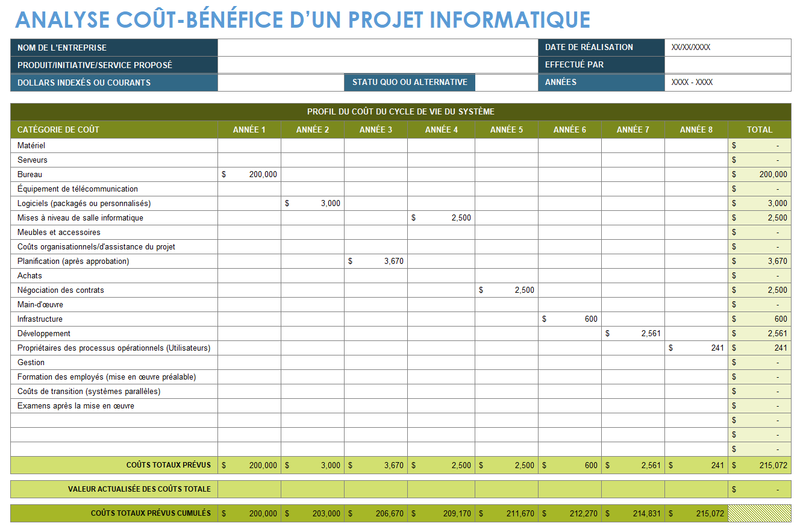Click the company name input cell
The image size is (809, 532).
[378, 48]
